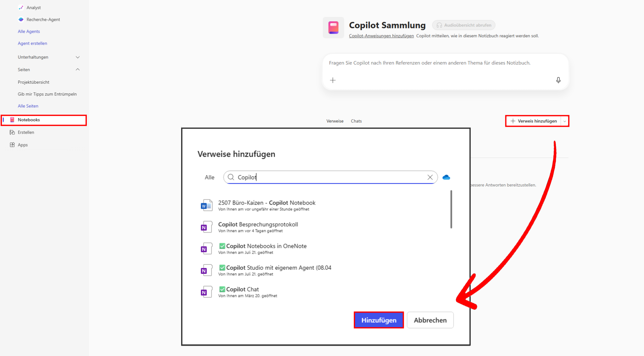Open the OneDrive cloud source icon
Screen dimensions: 644x356
click(x=446, y=177)
